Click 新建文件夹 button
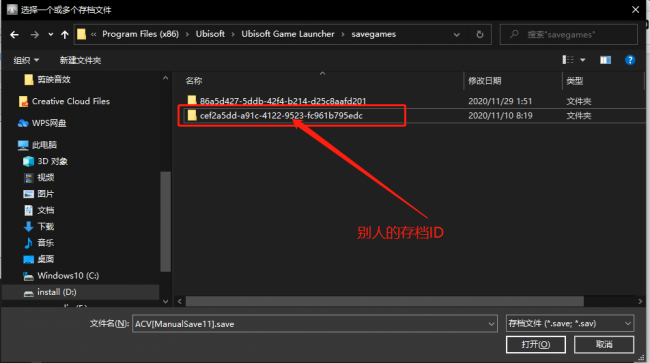 [x=80, y=60]
